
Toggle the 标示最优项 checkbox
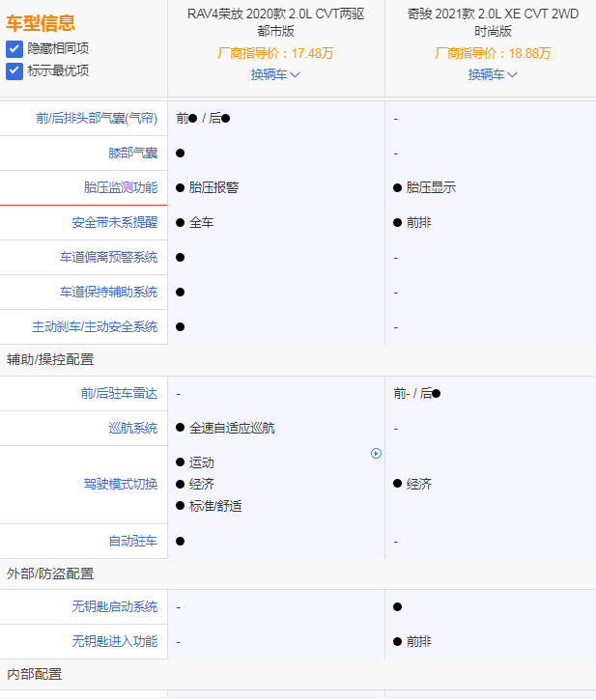pos(14,70)
